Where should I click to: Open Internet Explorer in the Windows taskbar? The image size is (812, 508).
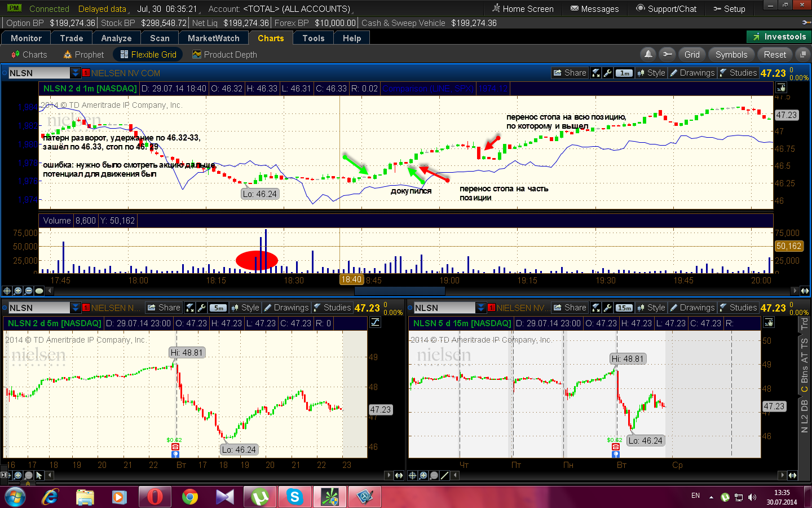tap(50, 497)
